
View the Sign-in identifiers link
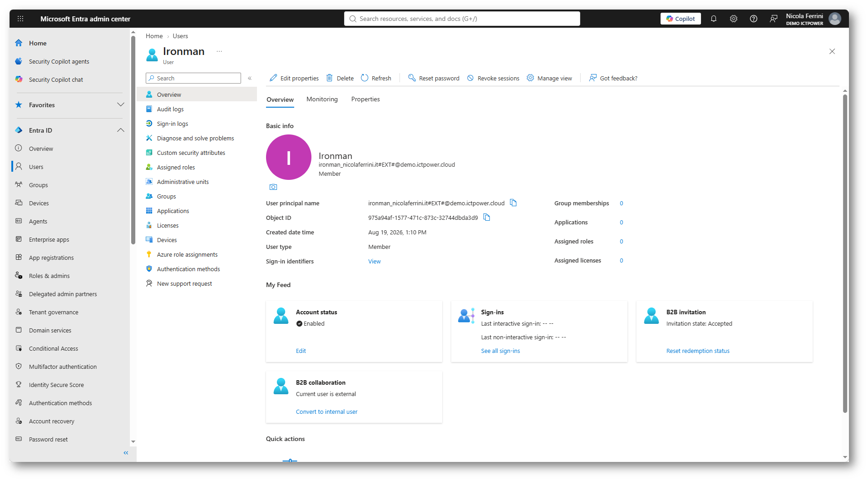[375, 261]
